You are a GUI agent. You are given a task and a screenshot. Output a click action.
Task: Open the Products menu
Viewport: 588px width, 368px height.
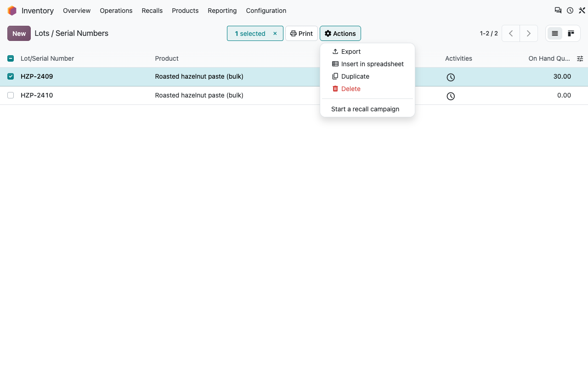coord(185,11)
